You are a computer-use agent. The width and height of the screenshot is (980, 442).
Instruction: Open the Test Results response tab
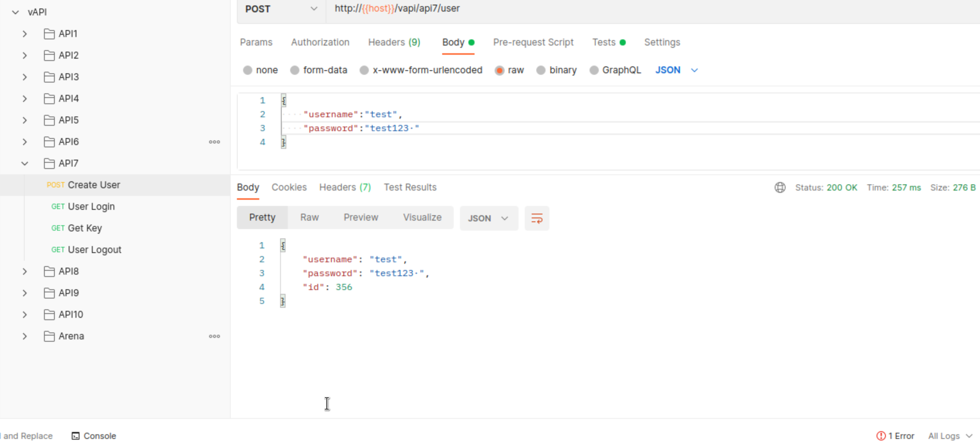click(x=410, y=187)
